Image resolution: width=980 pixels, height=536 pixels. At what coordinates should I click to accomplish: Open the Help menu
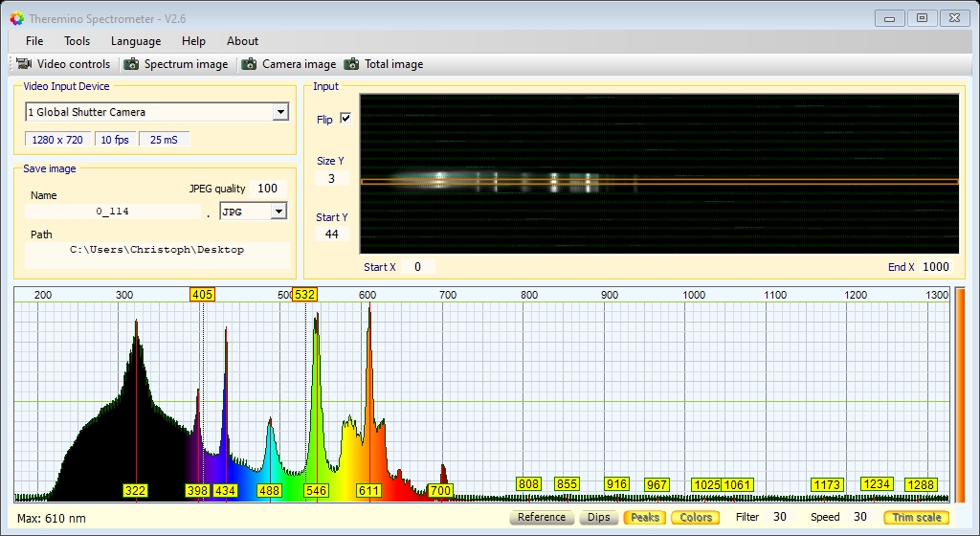click(x=193, y=40)
